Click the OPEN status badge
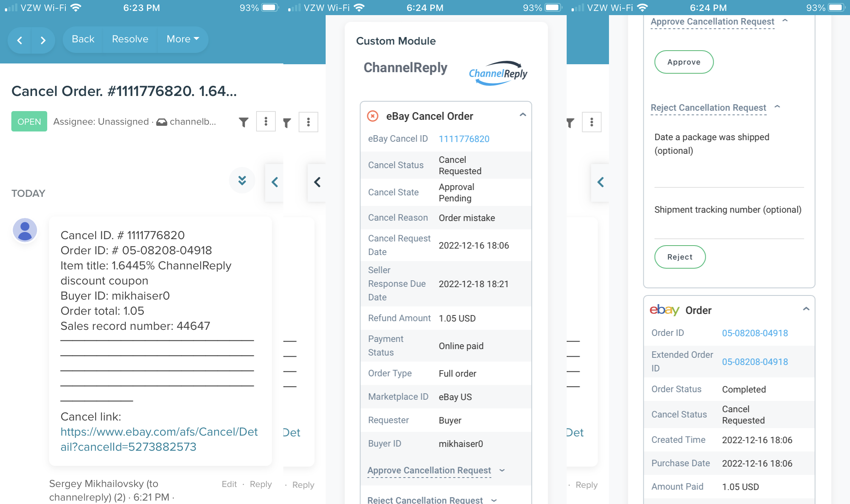The image size is (850, 504). (29, 121)
